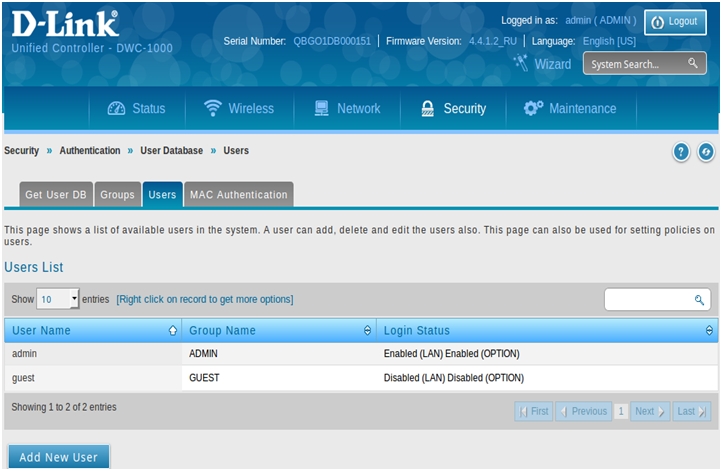Sort by User Name column arrow
Image resolution: width=722 pixels, height=471 pixels.
[x=173, y=331]
